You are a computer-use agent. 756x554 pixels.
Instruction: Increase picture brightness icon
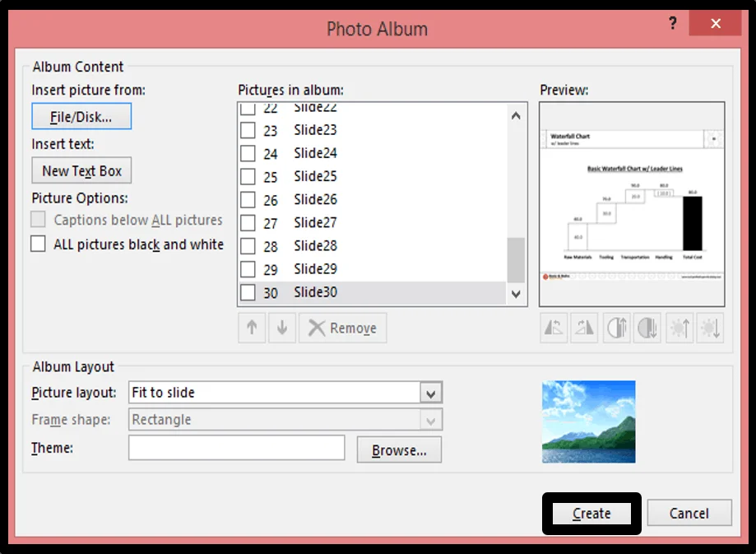click(x=679, y=328)
